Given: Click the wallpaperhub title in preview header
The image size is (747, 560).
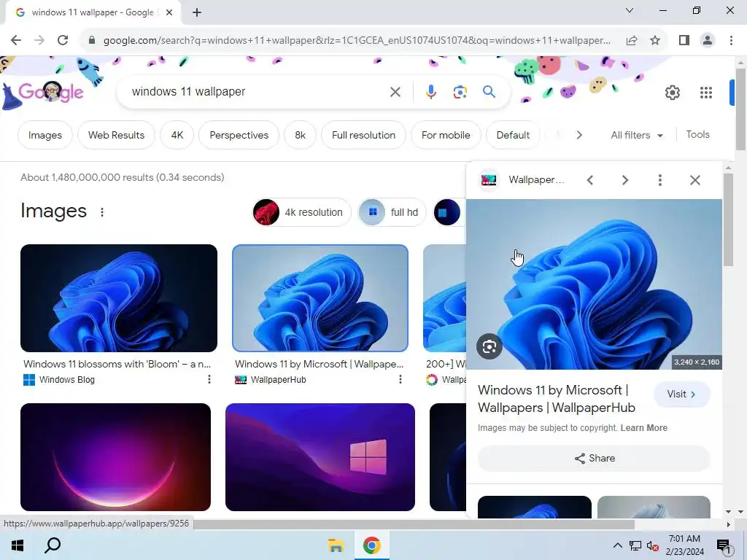Looking at the screenshot, I should [x=536, y=180].
